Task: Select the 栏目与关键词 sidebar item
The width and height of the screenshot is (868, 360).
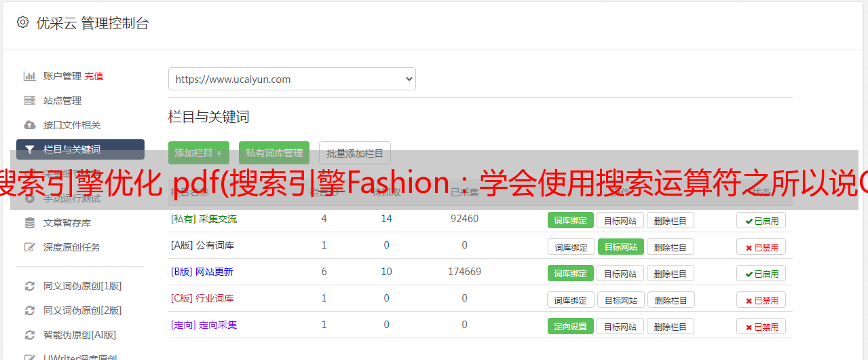Action: 80,149
